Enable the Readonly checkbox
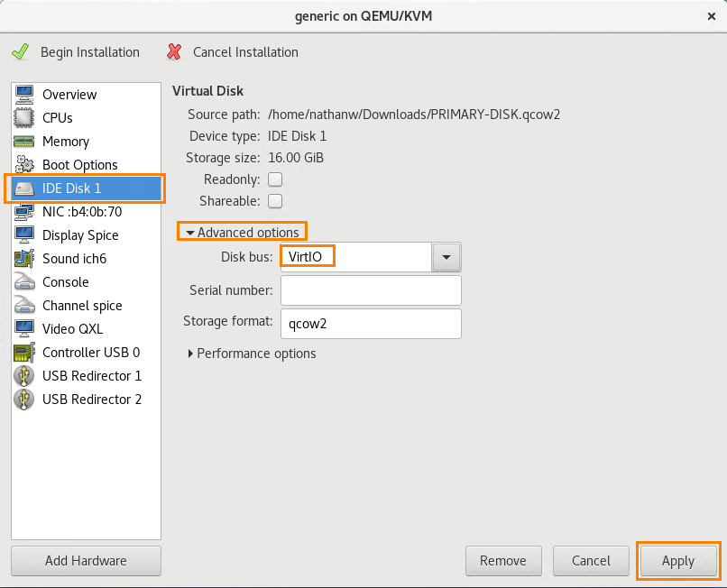The width and height of the screenshot is (727, 588). (x=275, y=179)
